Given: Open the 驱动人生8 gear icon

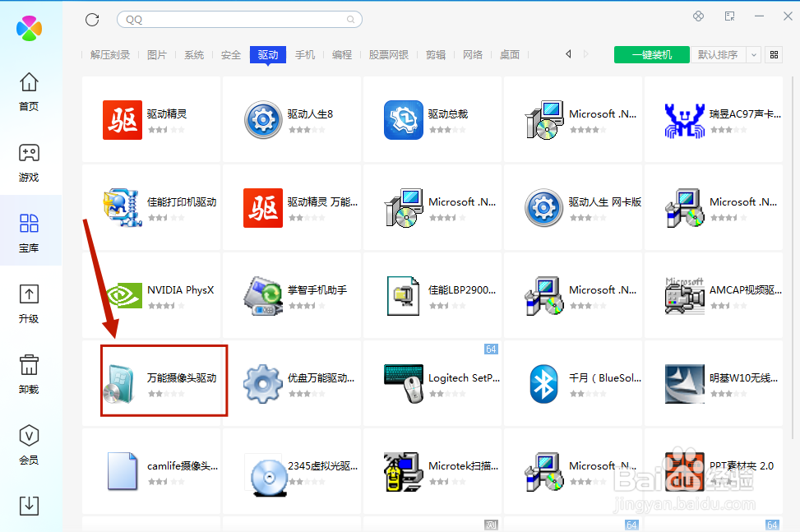Looking at the screenshot, I should (x=263, y=120).
